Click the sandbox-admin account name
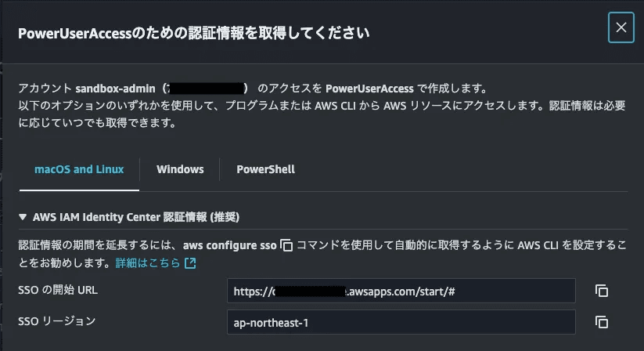This screenshot has width=644, height=351. pyautogui.click(x=118, y=88)
